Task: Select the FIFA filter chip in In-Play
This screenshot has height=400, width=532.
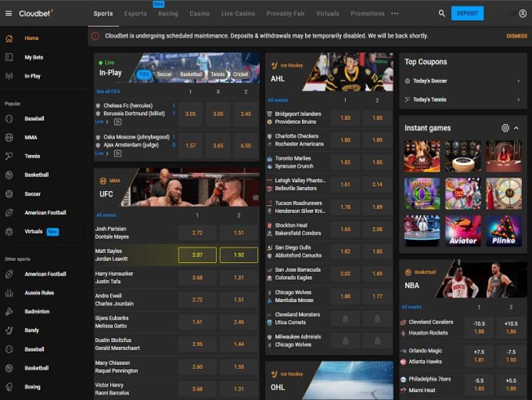Action: pyautogui.click(x=144, y=75)
